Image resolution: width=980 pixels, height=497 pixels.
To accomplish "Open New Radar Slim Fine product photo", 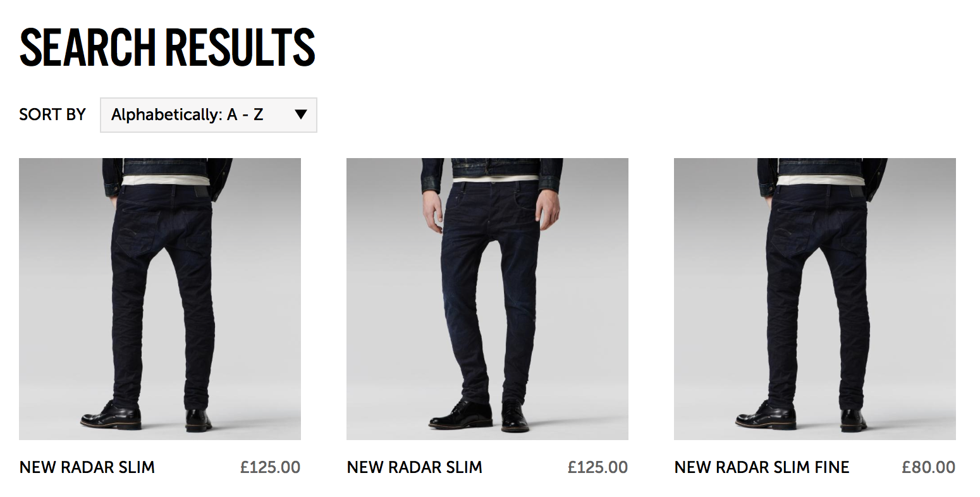I will click(815, 299).
